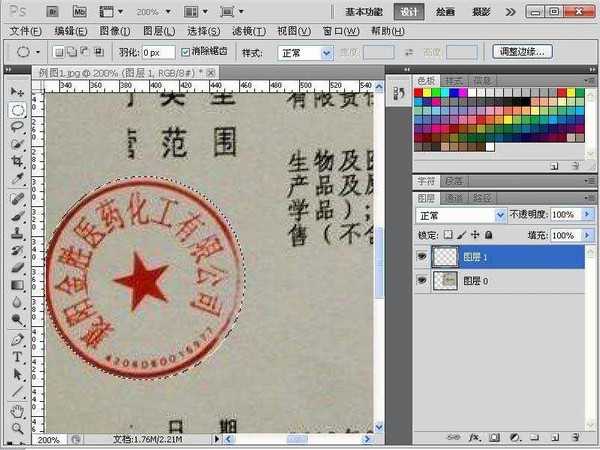Viewport: 600px width, 450px height.
Task: Open the layer blend mode 正常 dropdown
Action: coord(462,215)
